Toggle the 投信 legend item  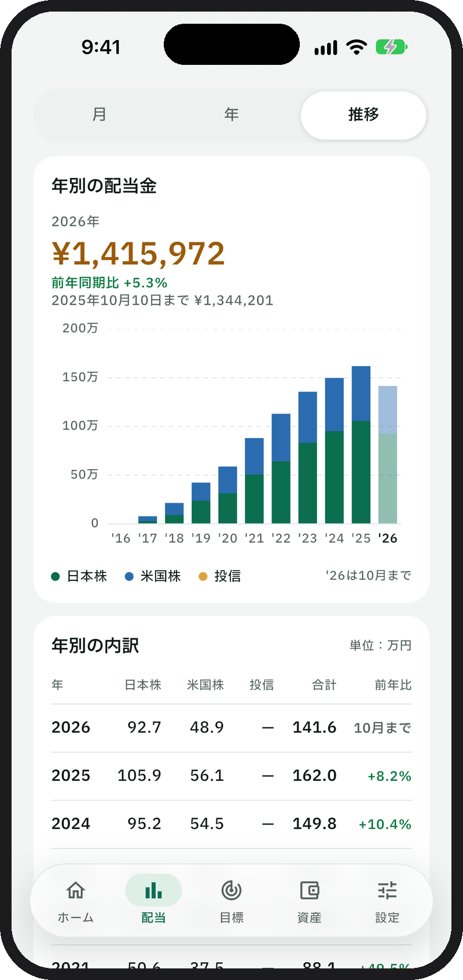click(x=220, y=576)
